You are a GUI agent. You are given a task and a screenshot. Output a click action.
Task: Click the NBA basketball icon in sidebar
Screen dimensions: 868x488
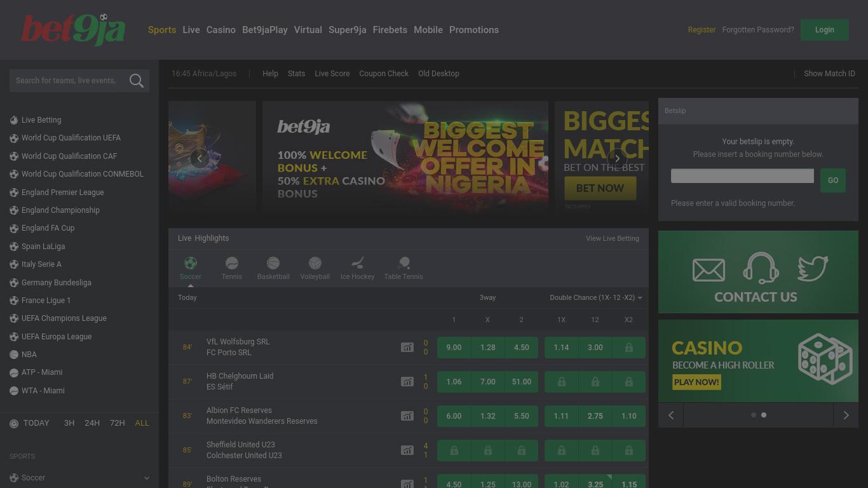(14, 355)
